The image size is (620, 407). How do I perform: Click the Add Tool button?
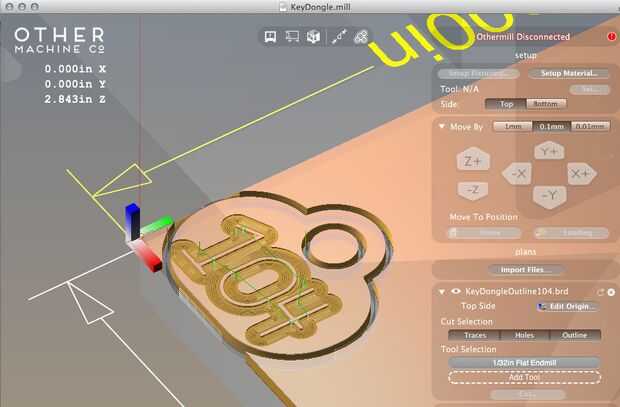524,377
